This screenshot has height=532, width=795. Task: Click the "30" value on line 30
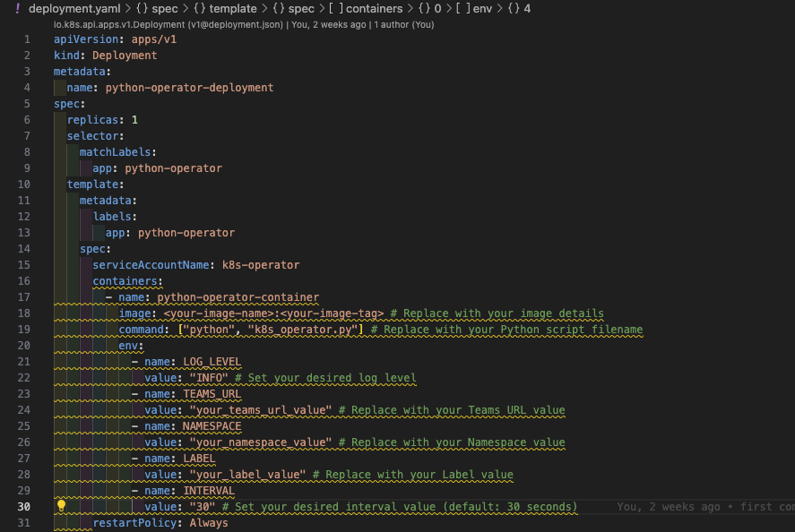click(203, 507)
